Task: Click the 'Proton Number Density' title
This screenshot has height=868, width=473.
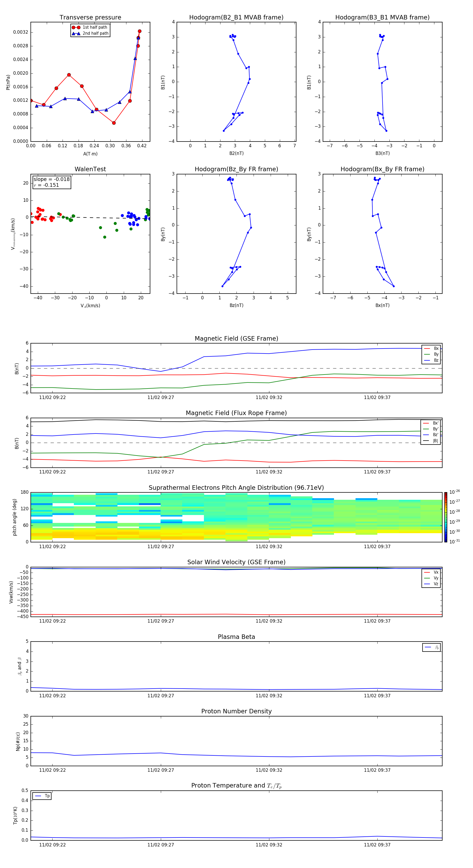Action: pyautogui.click(x=236, y=711)
